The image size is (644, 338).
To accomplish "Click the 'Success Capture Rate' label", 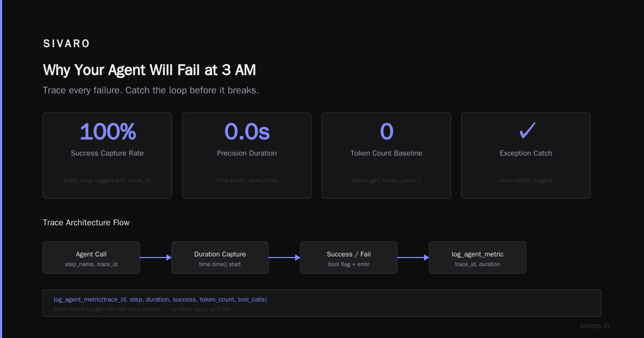I will point(107,153).
